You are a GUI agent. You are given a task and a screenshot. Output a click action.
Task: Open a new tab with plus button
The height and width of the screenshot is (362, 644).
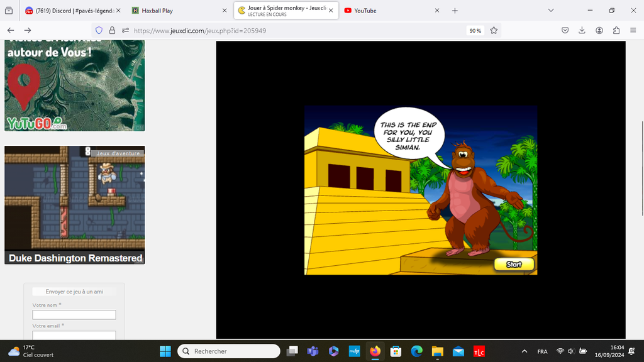pyautogui.click(x=455, y=11)
